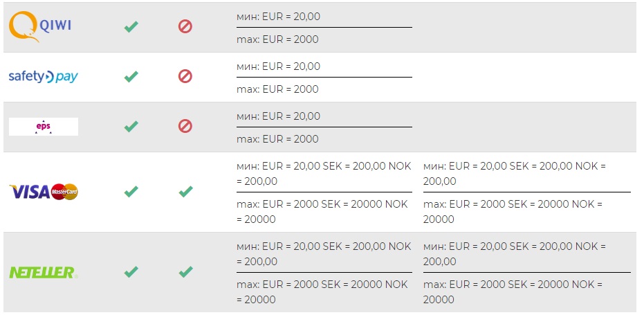
Task: Click Visa withdrawal minimum limits text
Action: [514, 173]
